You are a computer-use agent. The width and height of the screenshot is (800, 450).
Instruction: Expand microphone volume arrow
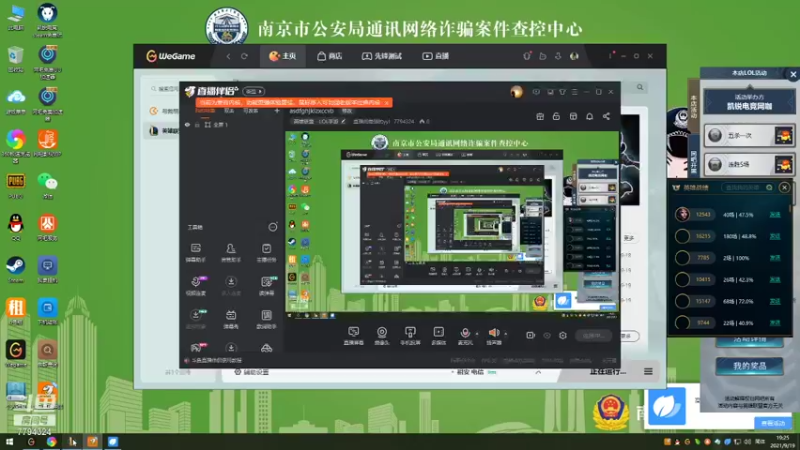(x=477, y=334)
